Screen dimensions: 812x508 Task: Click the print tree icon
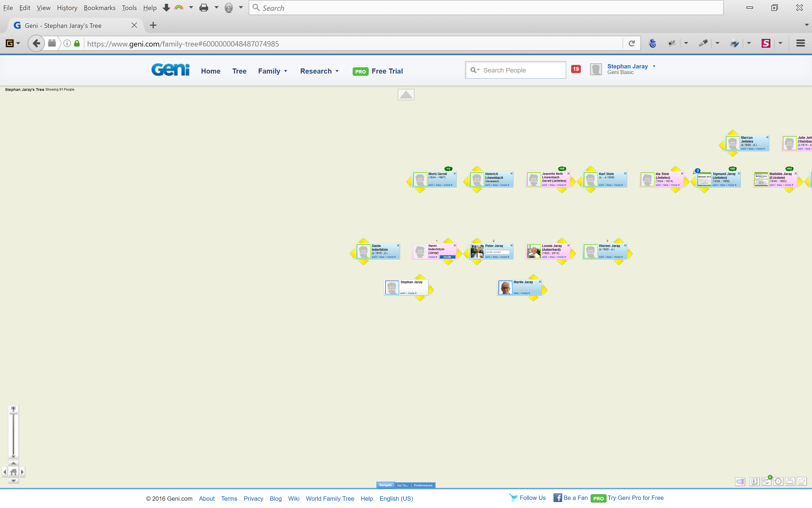pyautogui.click(x=790, y=481)
